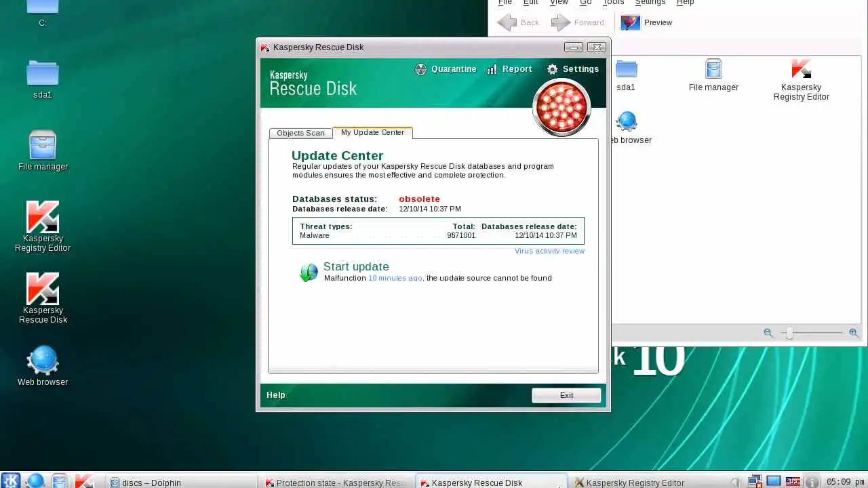Click the file manager icon in taskbar
Screen dimensions: 868x488
[x=60, y=481]
